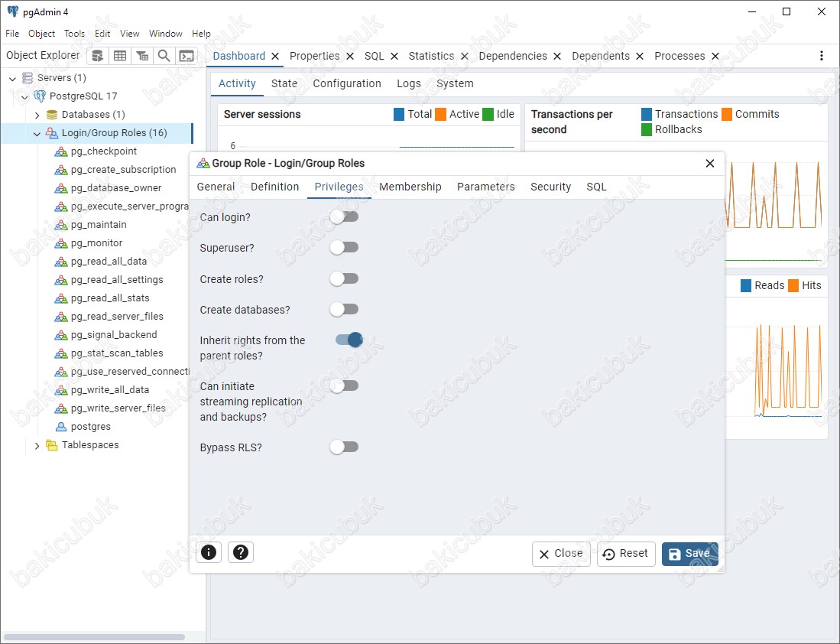The height and width of the screenshot is (644, 840).
Task: Select the pg_write_all_data role
Action: tap(110, 390)
